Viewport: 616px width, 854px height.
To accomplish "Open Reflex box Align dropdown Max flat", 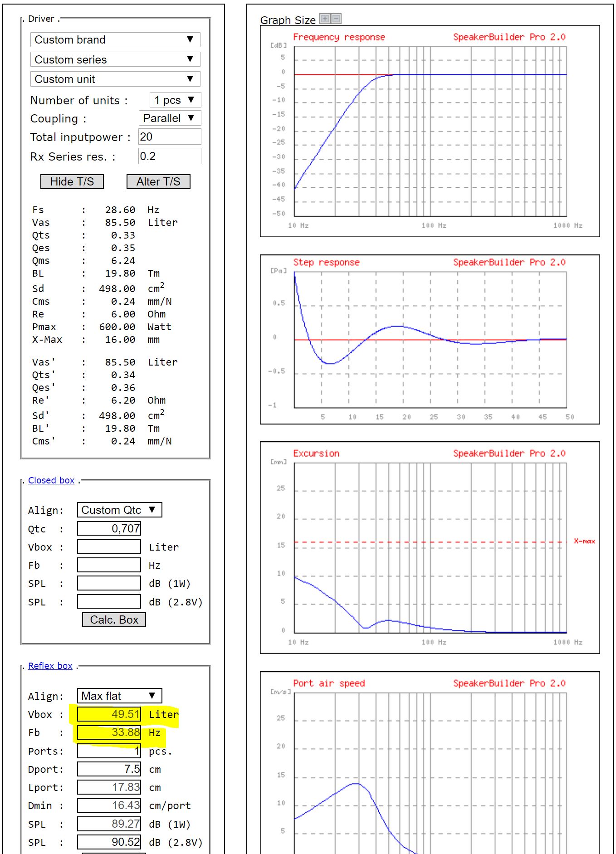I will pyautogui.click(x=119, y=696).
